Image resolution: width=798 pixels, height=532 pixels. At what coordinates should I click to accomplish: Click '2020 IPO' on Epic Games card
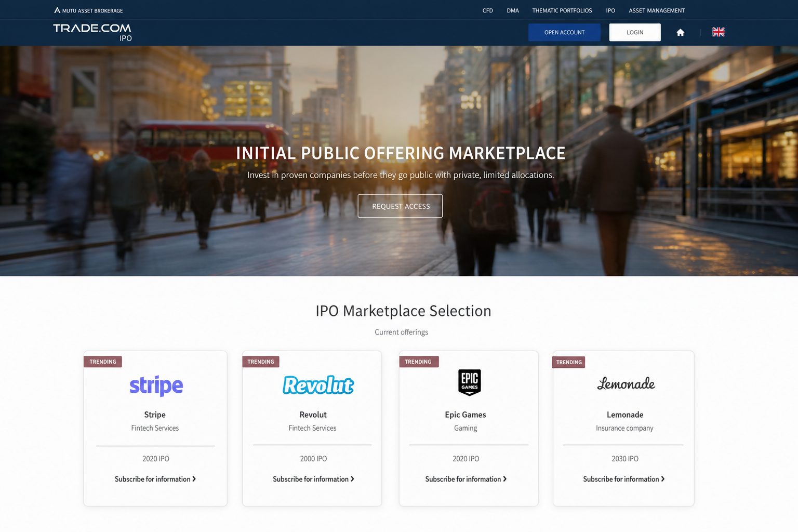[466, 459]
